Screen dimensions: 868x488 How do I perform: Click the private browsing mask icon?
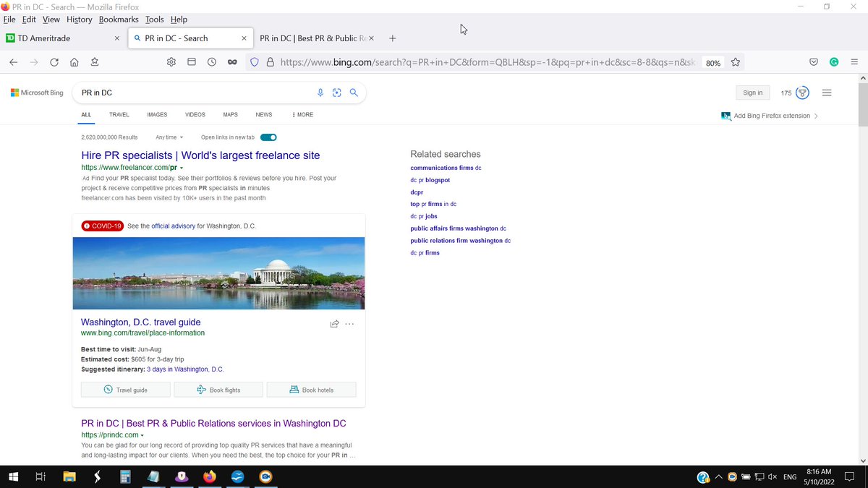[232, 62]
